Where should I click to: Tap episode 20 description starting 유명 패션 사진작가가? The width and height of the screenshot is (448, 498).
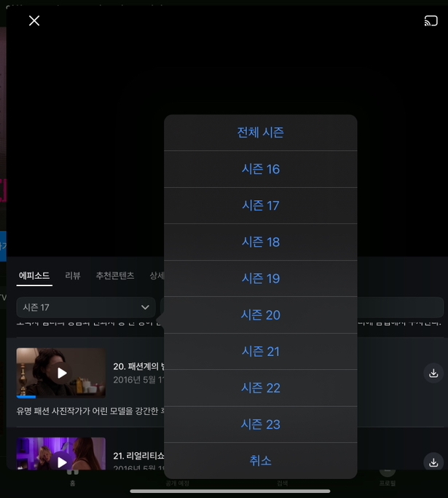coord(90,411)
